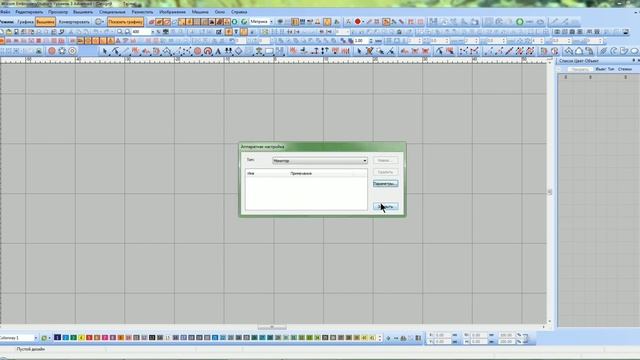The image size is (640, 360).
Task: Select the rectangle shape tool
Action: coord(269,51)
